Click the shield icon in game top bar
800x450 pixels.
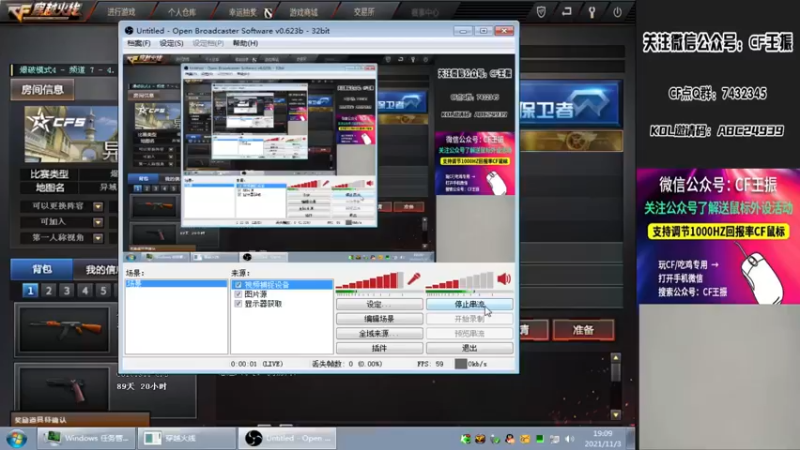pyautogui.click(x=541, y=12)
